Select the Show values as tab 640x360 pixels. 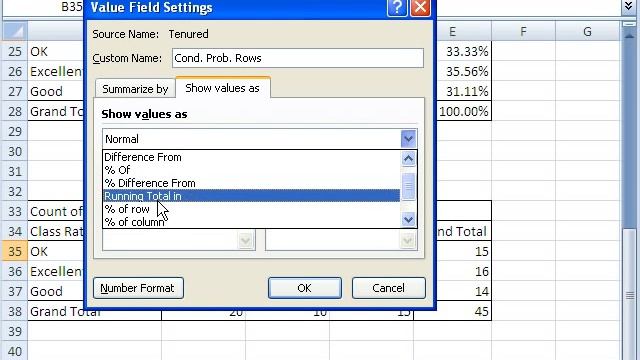click(x=222, y=88)
